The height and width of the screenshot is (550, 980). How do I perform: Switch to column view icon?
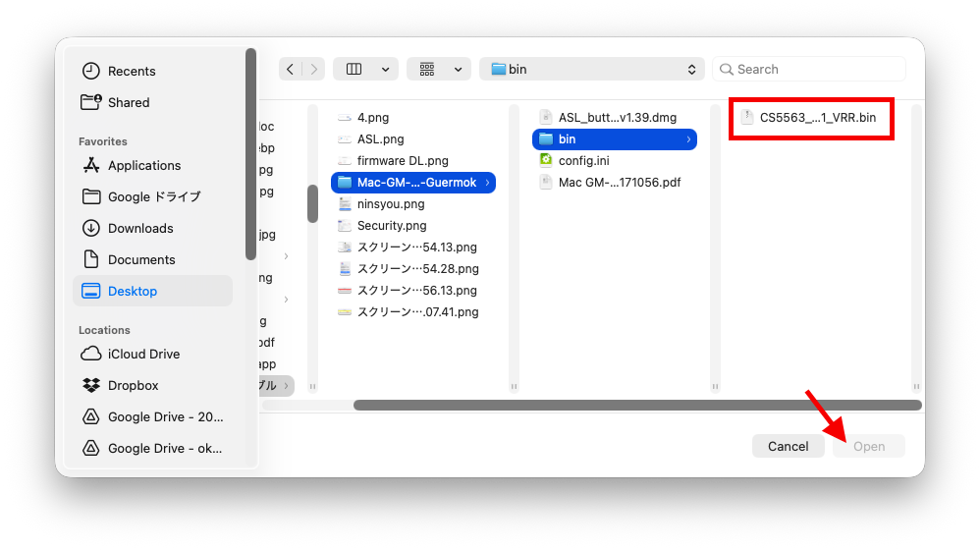coord(354,69)
